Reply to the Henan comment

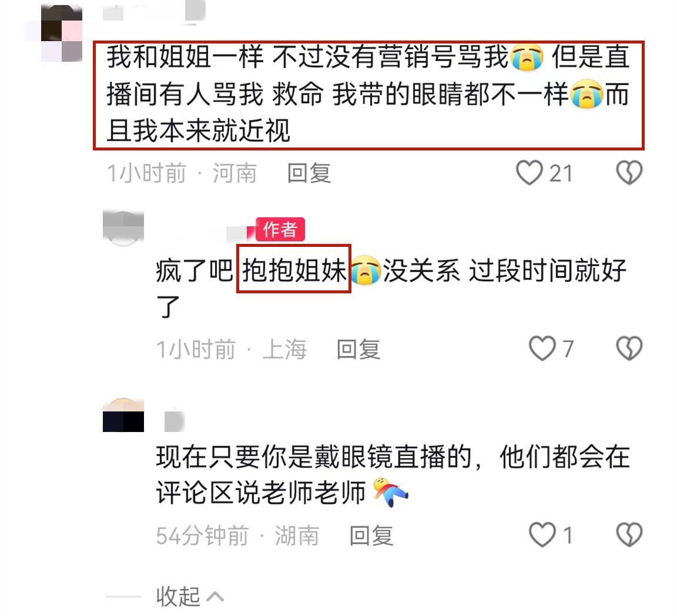pyautogui.click(x=309, y=173)
